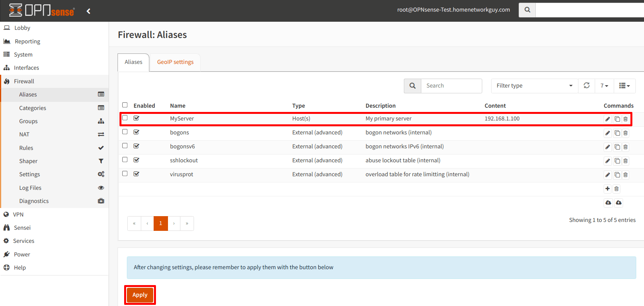Check the select-all checkbox in table header
This screenshot has width=644, height=306.
(125, 105)
